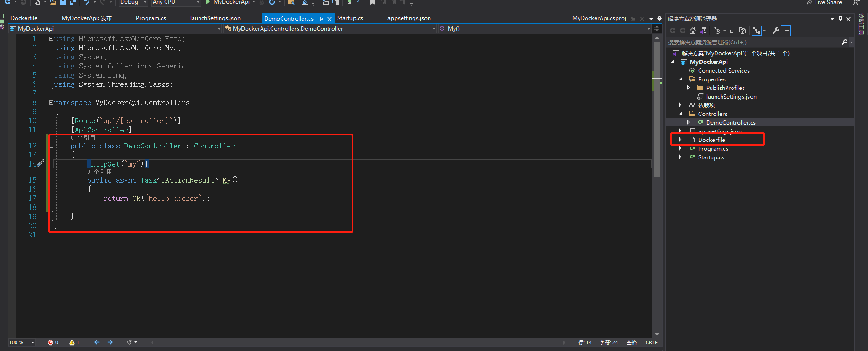Viewport: 868px width, 351px height.
Task: Click the undo arrow in the toolbar
Action: tap(86, 2)
